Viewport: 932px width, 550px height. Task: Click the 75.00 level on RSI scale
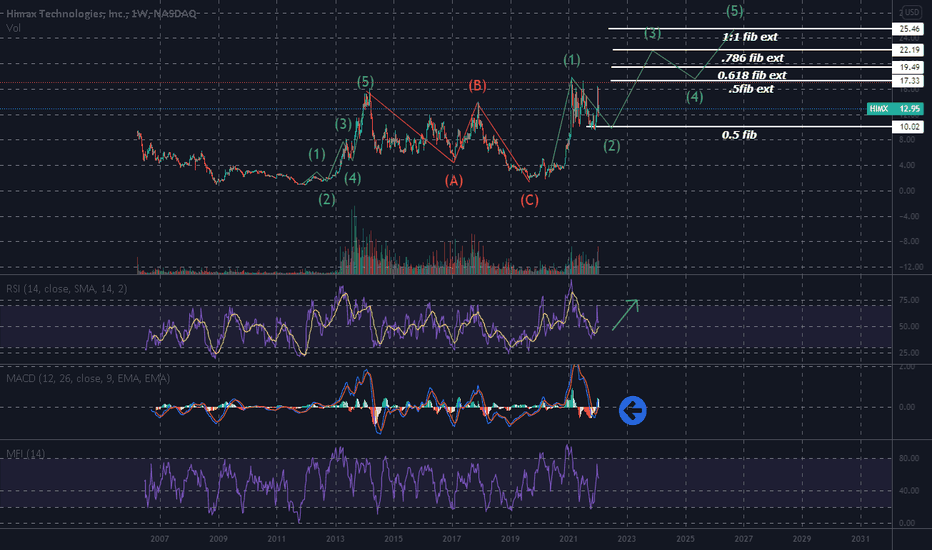[x=909, y=300]
